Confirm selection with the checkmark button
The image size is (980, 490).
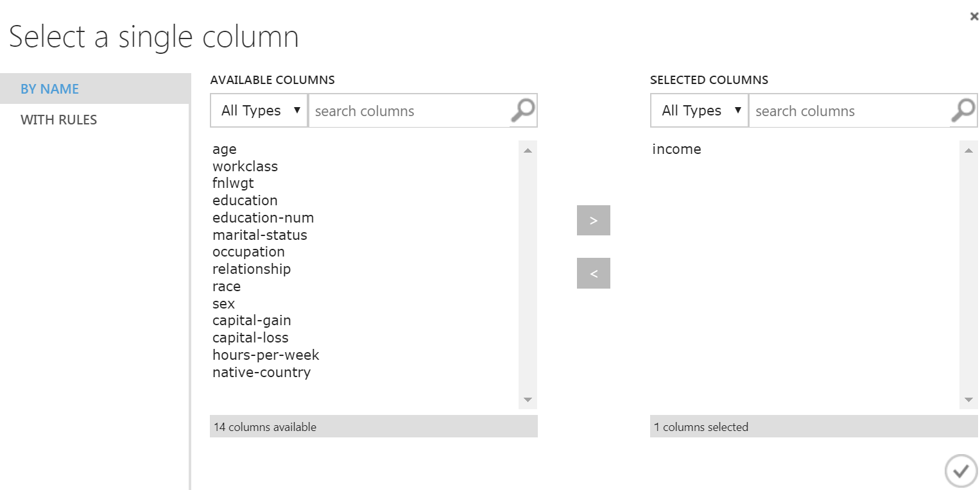click(961, 471)
